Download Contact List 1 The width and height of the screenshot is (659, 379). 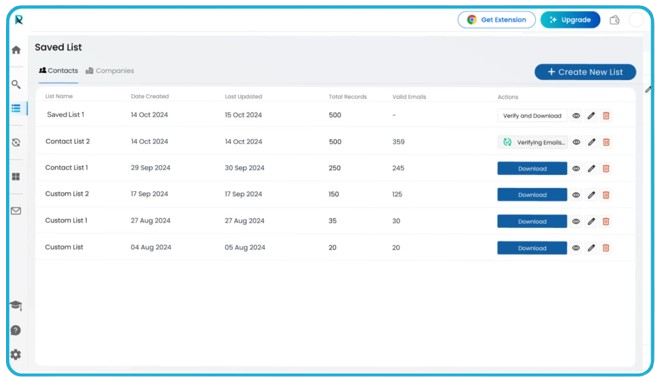point(532,168)
